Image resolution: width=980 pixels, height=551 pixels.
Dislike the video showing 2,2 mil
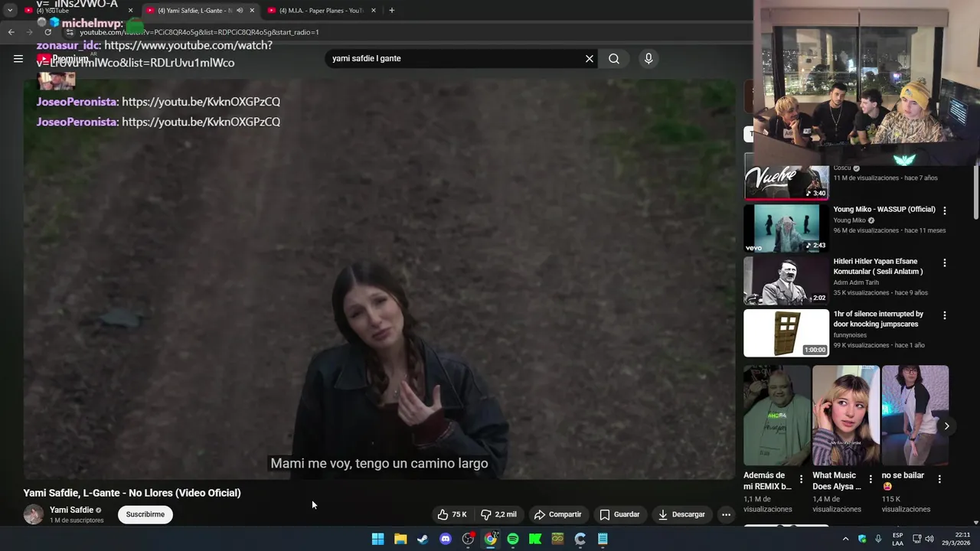[x=498, y=514]
